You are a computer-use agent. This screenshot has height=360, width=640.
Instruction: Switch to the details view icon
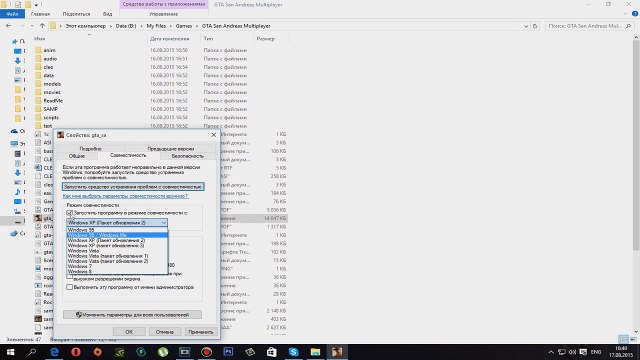623,339
